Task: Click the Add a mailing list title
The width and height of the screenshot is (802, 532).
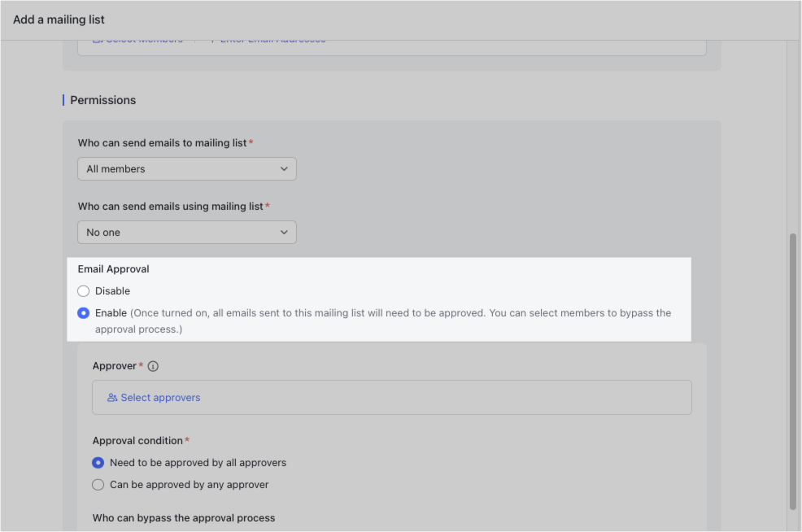Action: (x=59, y=19)
